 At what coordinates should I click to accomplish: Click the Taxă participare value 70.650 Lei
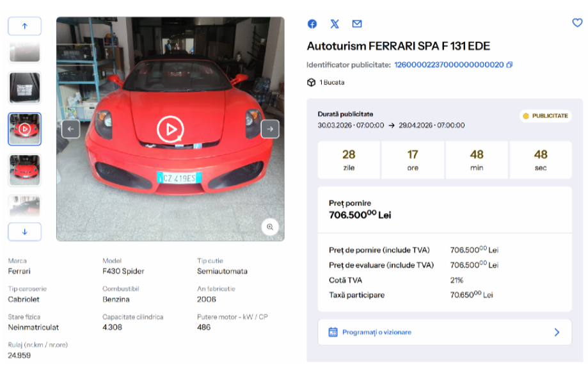(472, 295)
